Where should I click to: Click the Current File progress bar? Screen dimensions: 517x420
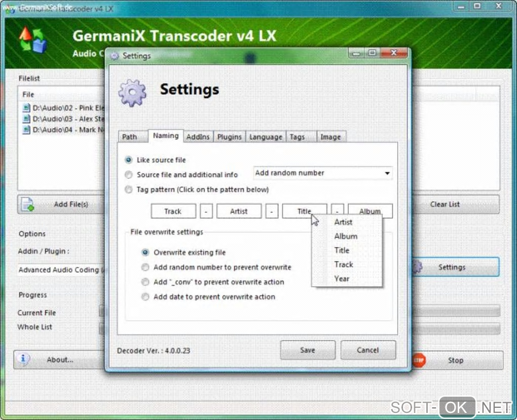(457, 311)
